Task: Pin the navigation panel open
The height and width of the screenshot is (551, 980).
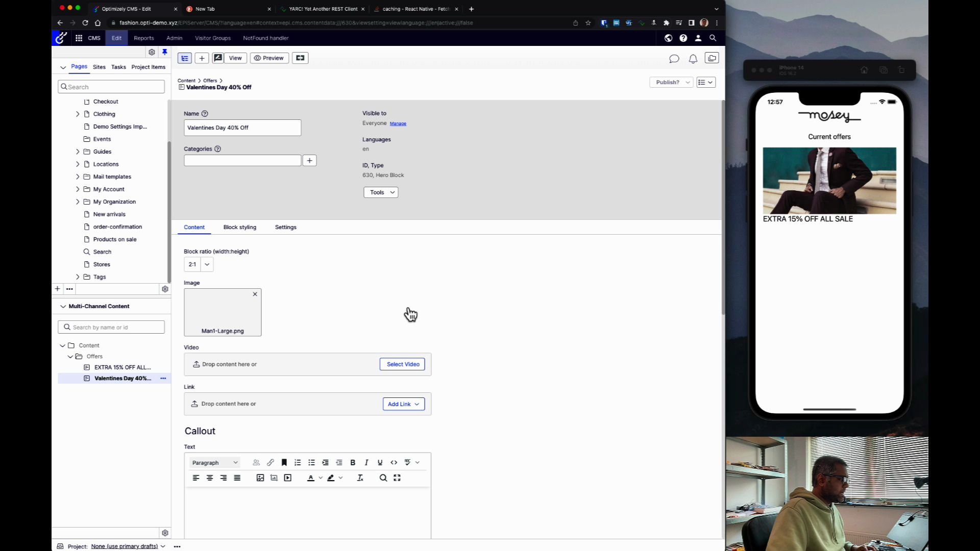Action: (164, 52)
